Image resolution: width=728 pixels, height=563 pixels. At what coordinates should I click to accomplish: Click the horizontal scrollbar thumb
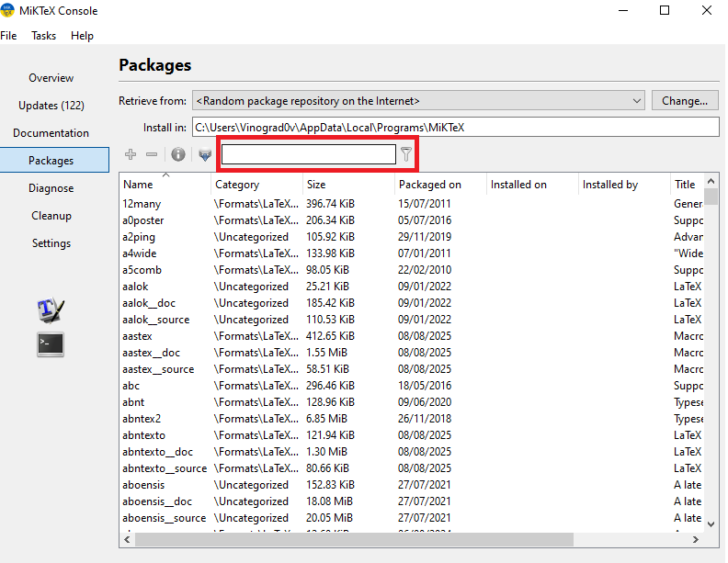pos(354,539)
